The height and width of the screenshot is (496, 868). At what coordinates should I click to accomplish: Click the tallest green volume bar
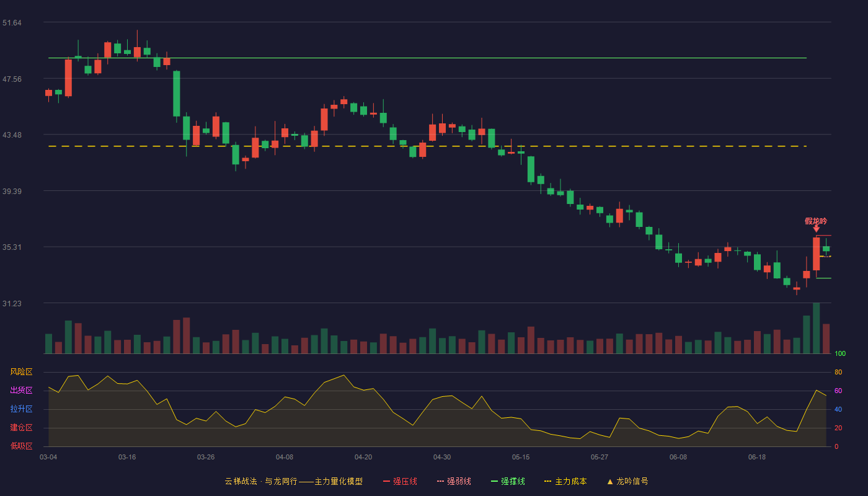click(816, 328)
